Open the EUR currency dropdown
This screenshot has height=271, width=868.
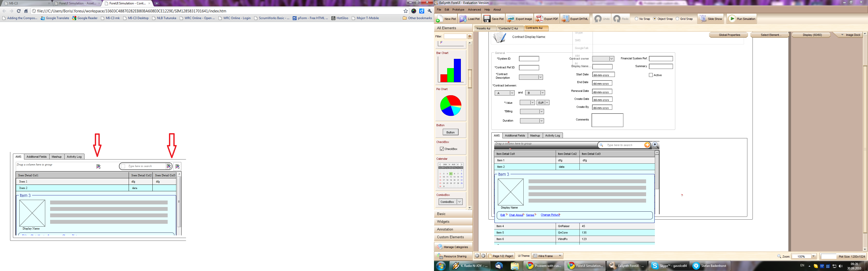tap(543, 103)
